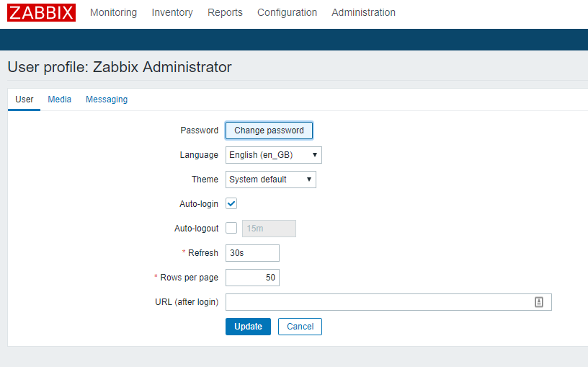Screen dimensions: 588x367
Task: Switch to the Media tab
Action: (x=59, y=100)
